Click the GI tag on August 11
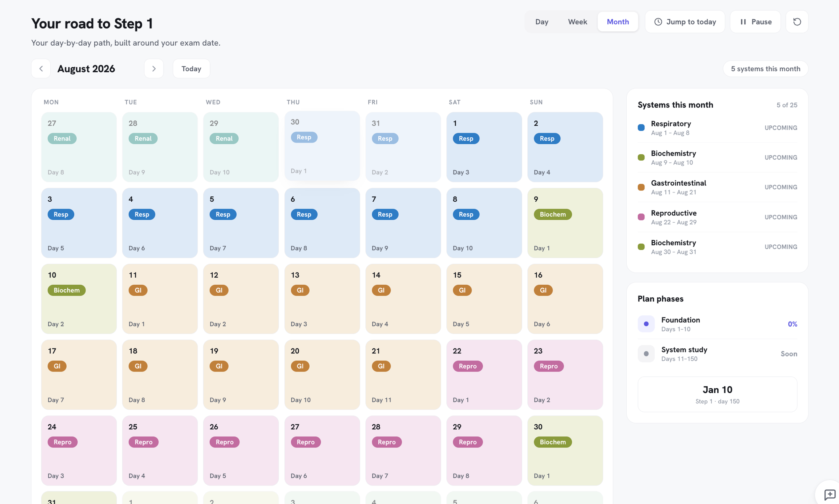The height and width of the screenshot is (504, 839). click(x=138, y=290)
